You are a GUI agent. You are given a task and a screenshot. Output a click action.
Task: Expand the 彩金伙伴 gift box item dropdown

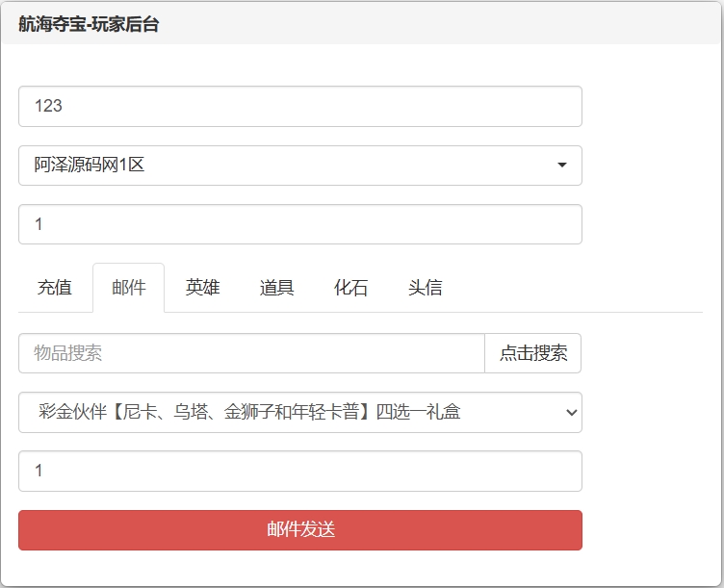coord(299,413)
